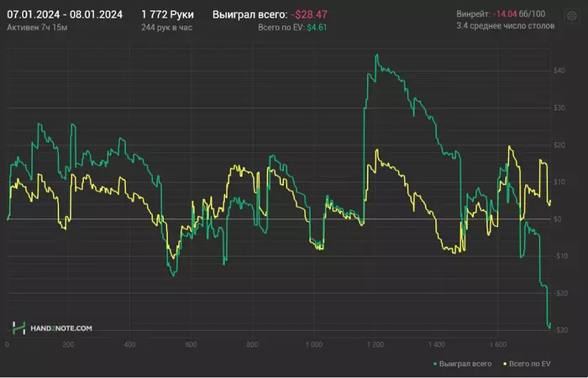588x378 pixels.
Task: Click the 600 x-axis tick label
Action: (191, 344)
